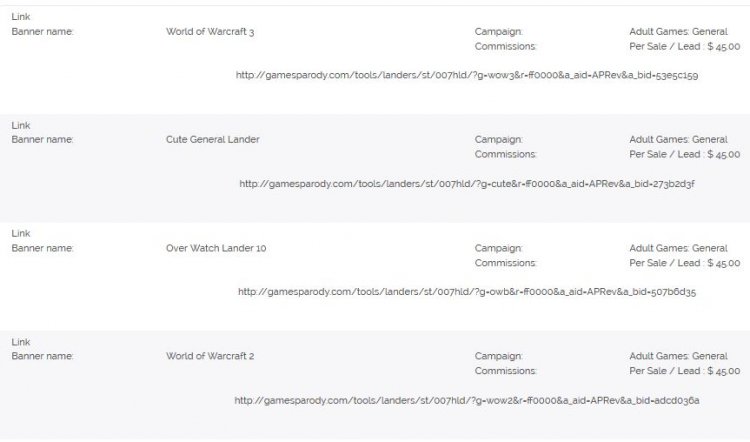Screen dimensions: 750x442
Task: Click the World of Warcraft 2 commission value
Action: pos(684,371)
